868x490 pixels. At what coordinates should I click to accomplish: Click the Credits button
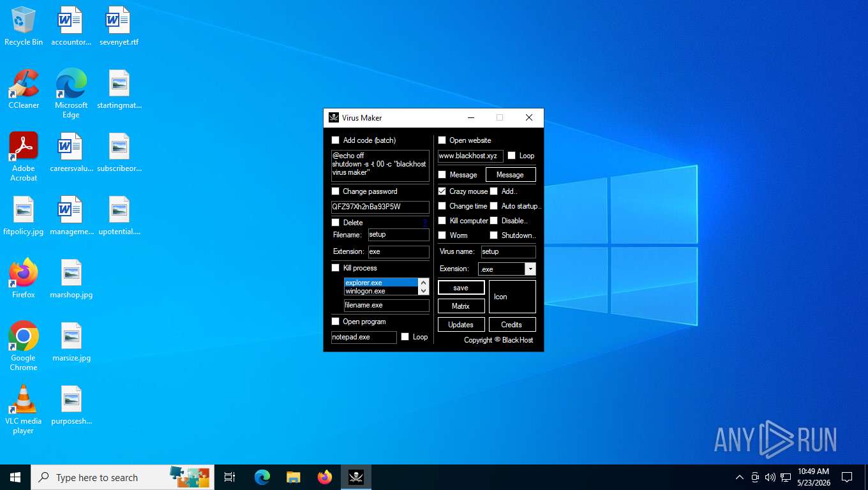(513, 325)
